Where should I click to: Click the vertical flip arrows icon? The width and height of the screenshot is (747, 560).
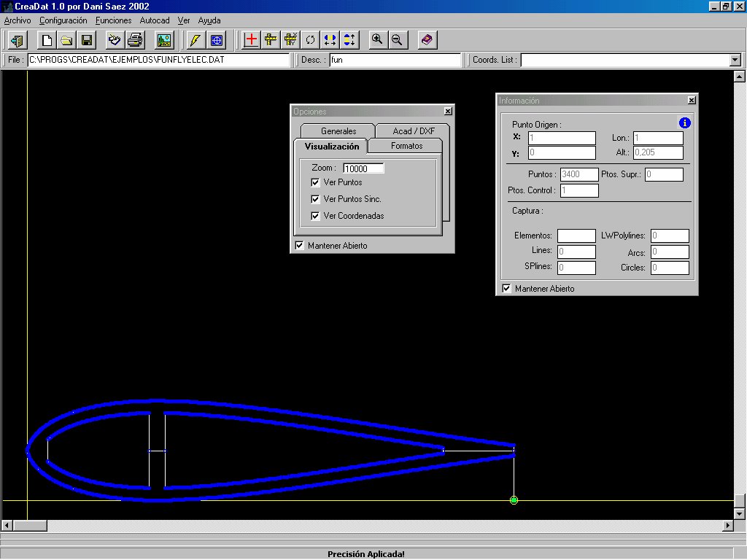349,40
